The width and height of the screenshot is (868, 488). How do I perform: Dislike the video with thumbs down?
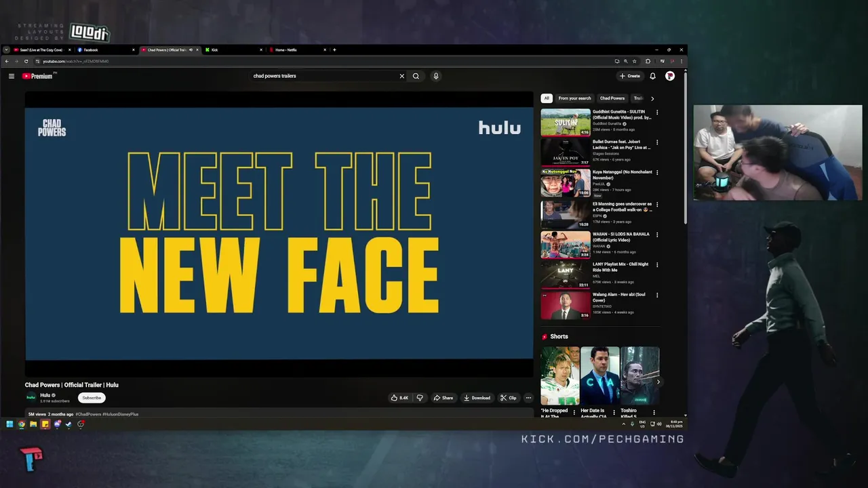419,398
